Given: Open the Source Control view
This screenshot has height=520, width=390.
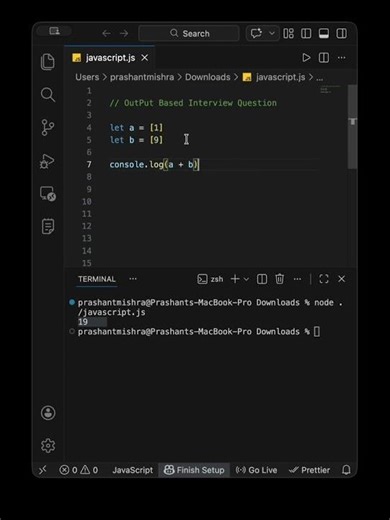Looking at the screenshot, I should pos(48,127).
